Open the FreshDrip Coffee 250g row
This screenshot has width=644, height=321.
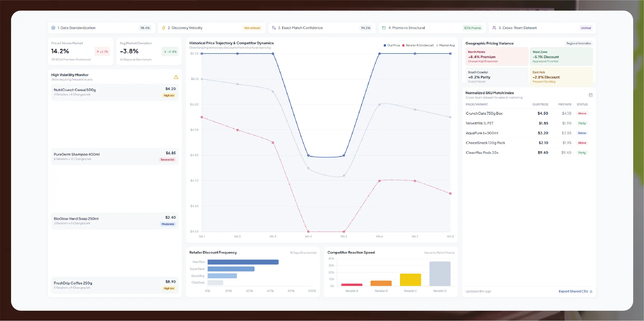coord(115,285)
